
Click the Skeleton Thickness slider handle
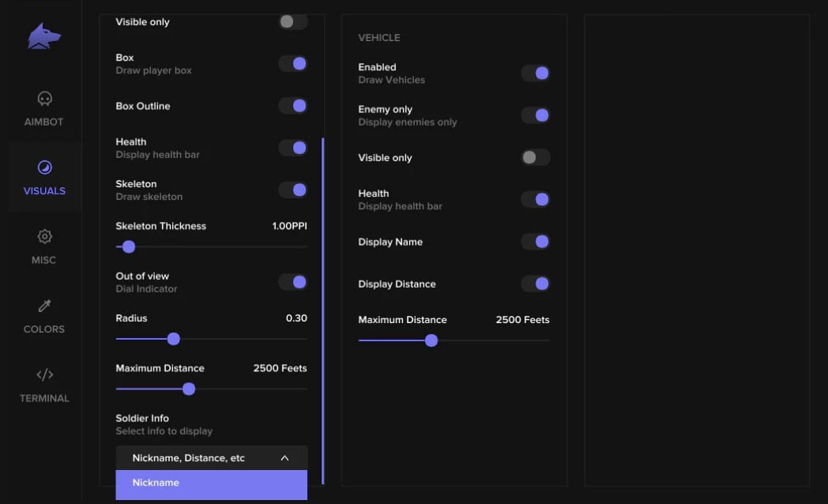129,247
